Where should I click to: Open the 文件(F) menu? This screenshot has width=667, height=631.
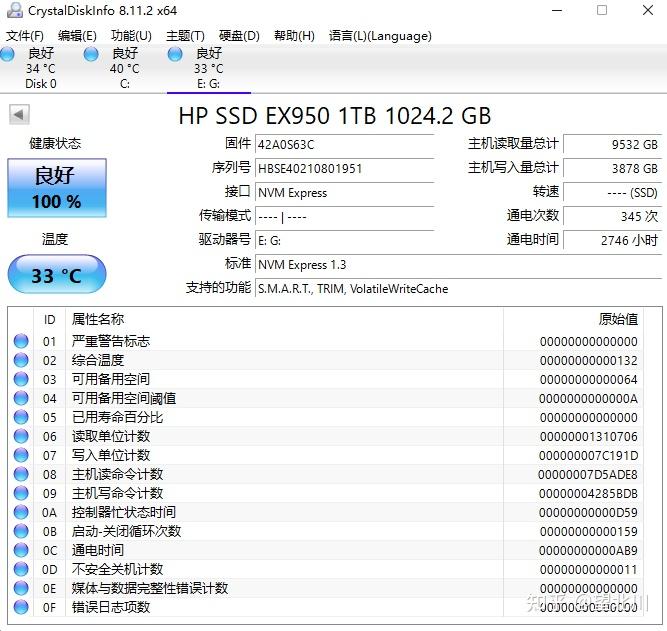coord(25,36)
